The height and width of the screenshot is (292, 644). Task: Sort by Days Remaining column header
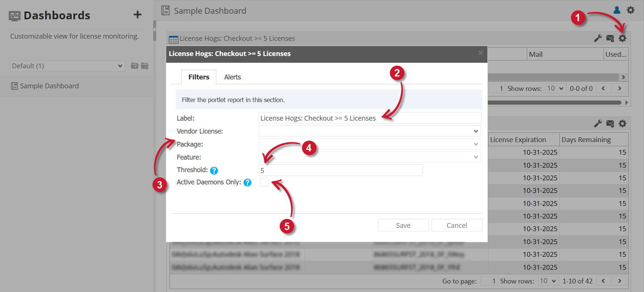click(x=594, y=140)
